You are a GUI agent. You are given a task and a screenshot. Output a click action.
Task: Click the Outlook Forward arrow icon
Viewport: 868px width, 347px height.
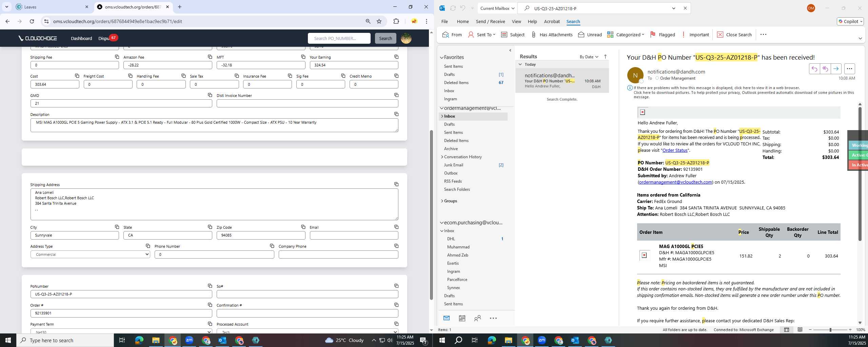point(836,69)
